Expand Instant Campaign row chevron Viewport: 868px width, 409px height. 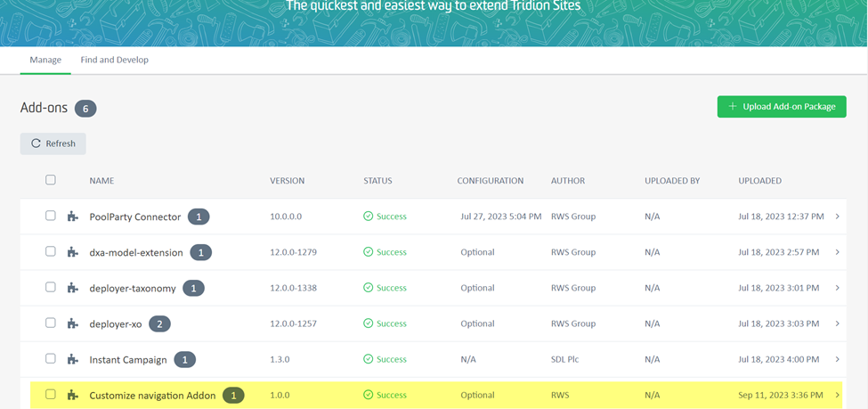click(837, 359)
